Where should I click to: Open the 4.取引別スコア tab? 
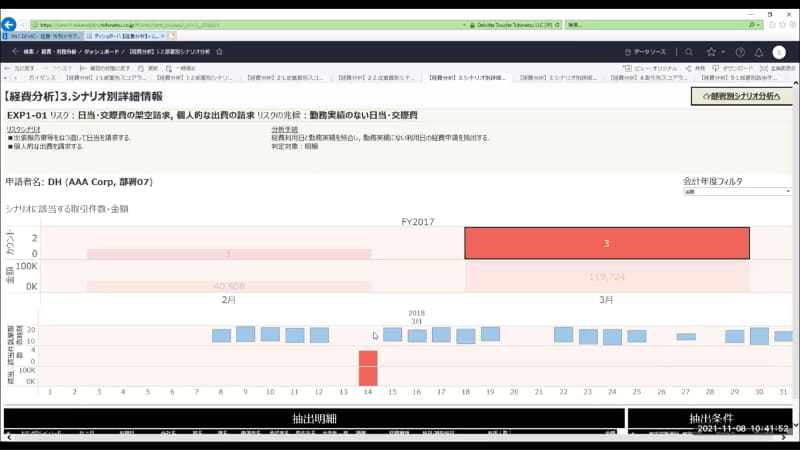(648, 78)
